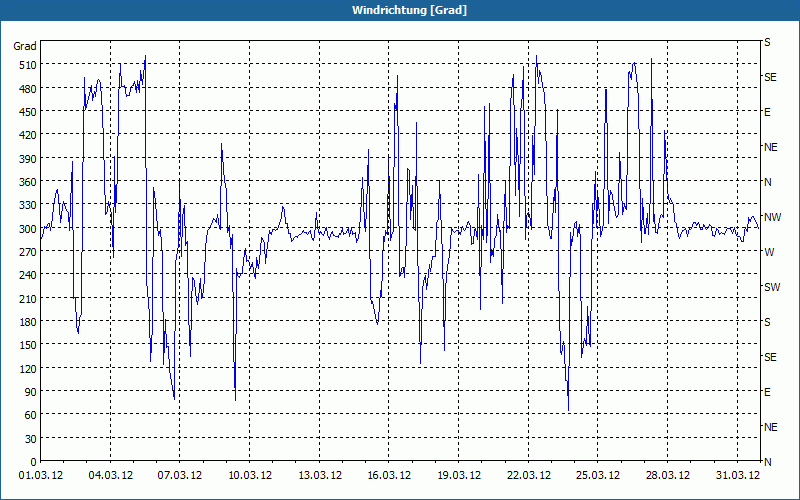Select the 90 degree label on the y-axis
This screenshot has height=500, width=800.
pyautogui.click(x=31, y=391)
